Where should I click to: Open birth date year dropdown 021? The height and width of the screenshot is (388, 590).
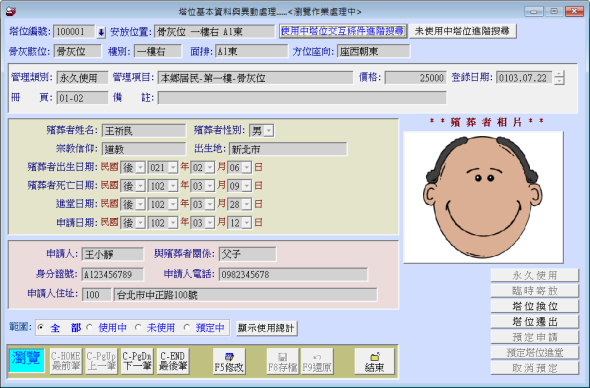[173, 167]
